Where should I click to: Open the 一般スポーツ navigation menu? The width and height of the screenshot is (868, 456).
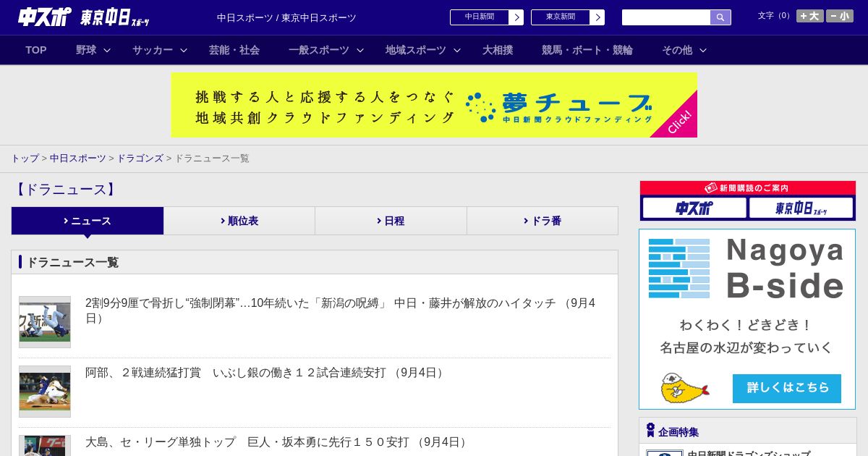(x=319, y=50)
